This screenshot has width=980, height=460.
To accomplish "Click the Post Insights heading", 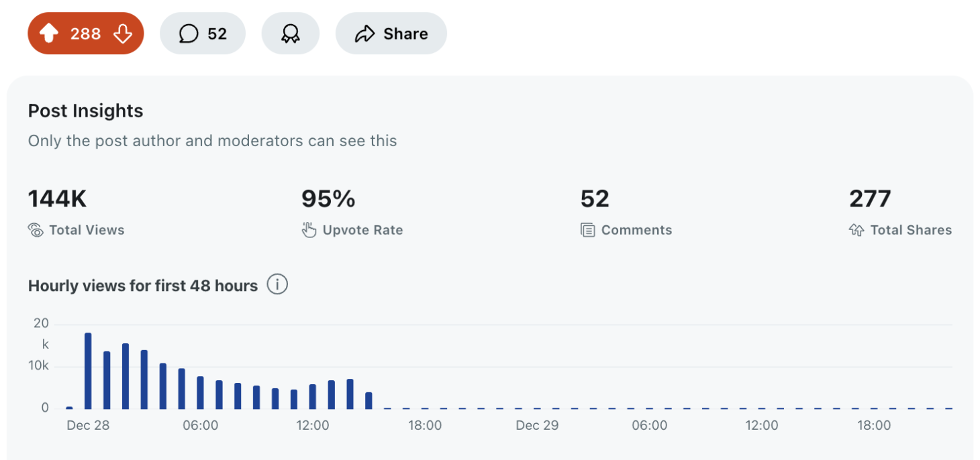I will [85, 111].
